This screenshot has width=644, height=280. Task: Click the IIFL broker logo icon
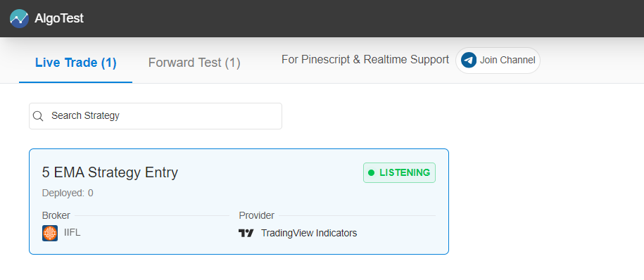click(x=50, y=233)
